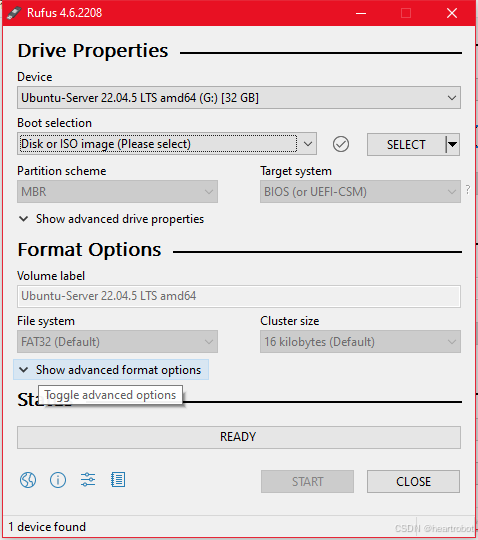
Task: Expand Show advanced format options
Action: click(111, 370)
